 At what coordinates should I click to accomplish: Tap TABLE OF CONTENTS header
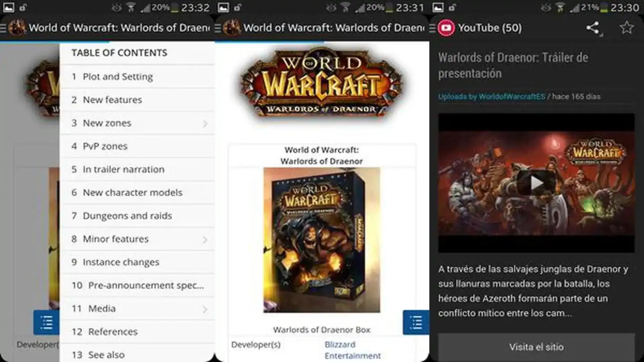click(119, 53)
